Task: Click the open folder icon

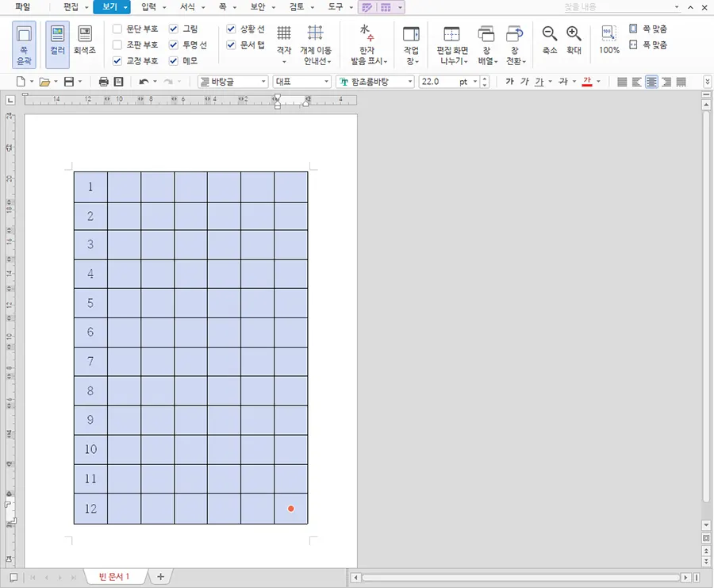Action: 44,82
